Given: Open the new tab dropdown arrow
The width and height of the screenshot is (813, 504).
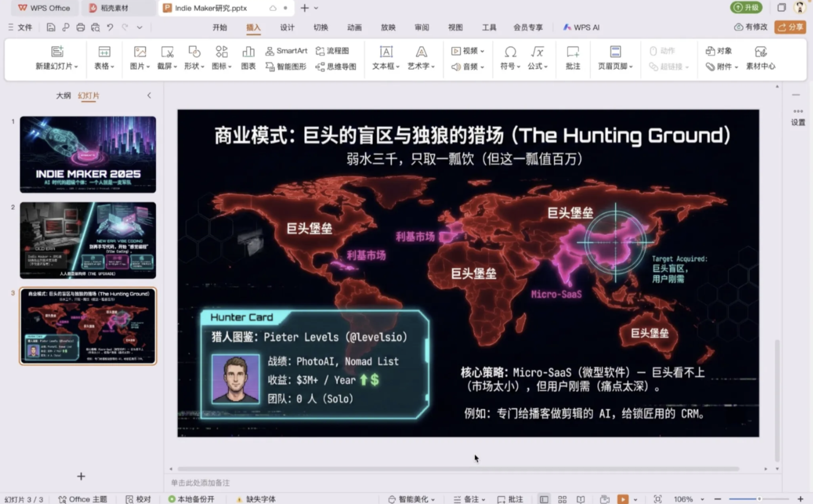Looking at the screenshot, I should coord(316,8).
